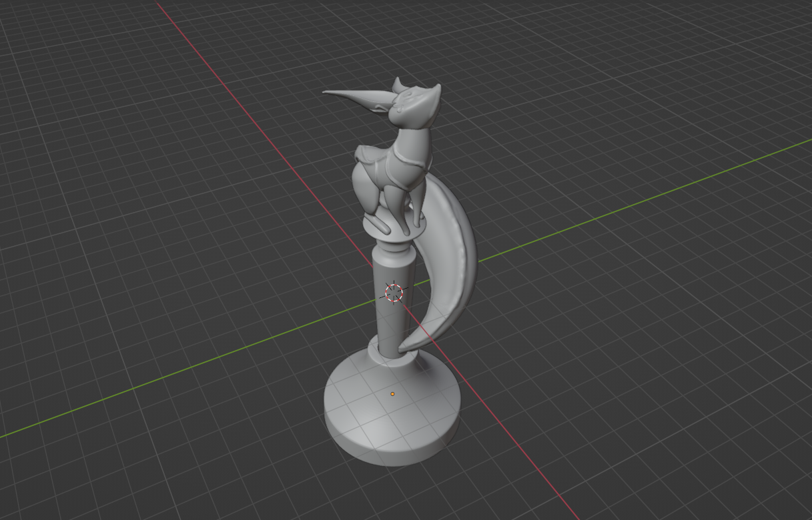This screenshot has height=520, width=812.
Task: Click the red-white 3D cursor
Action: 394,293
